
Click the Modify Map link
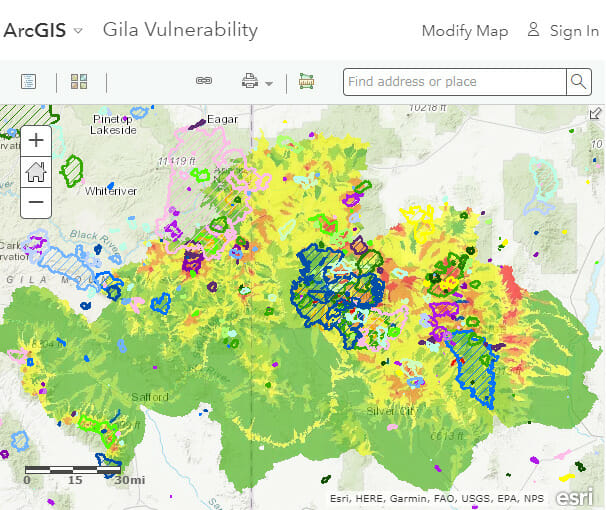click(x=464, y=31)
